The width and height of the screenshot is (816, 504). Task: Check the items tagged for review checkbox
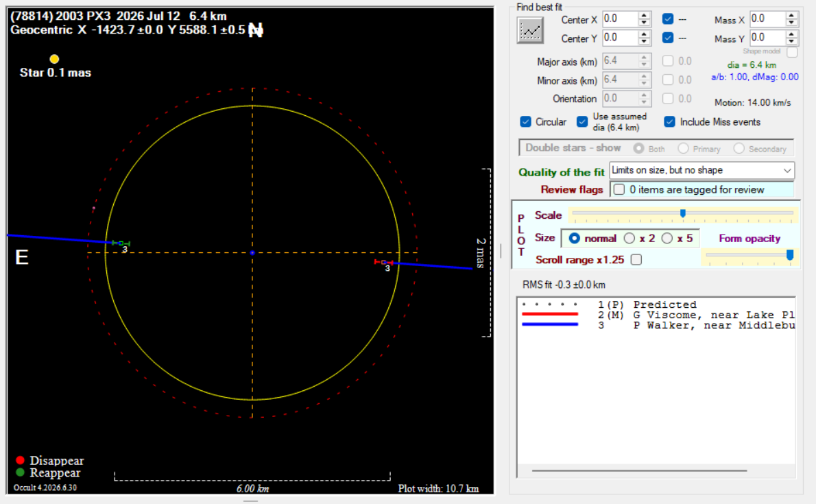tap(619, 189)
